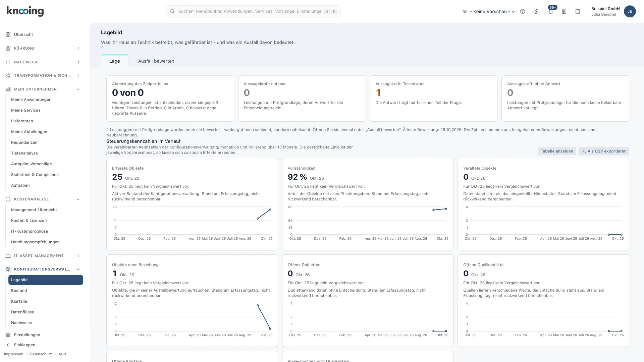Expand the FÜHRUNG section chevron
644x362 pixels.
78,48
